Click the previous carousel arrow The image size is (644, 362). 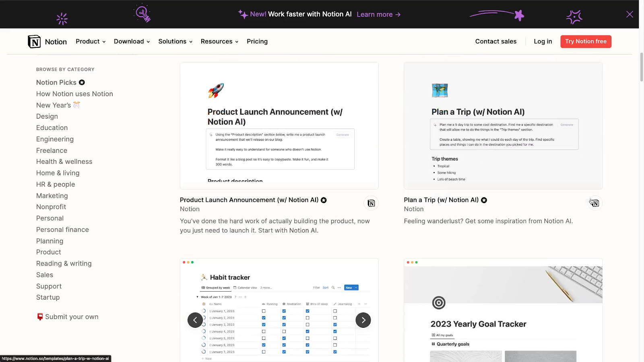pyautogui.click(x=195, y=320)
